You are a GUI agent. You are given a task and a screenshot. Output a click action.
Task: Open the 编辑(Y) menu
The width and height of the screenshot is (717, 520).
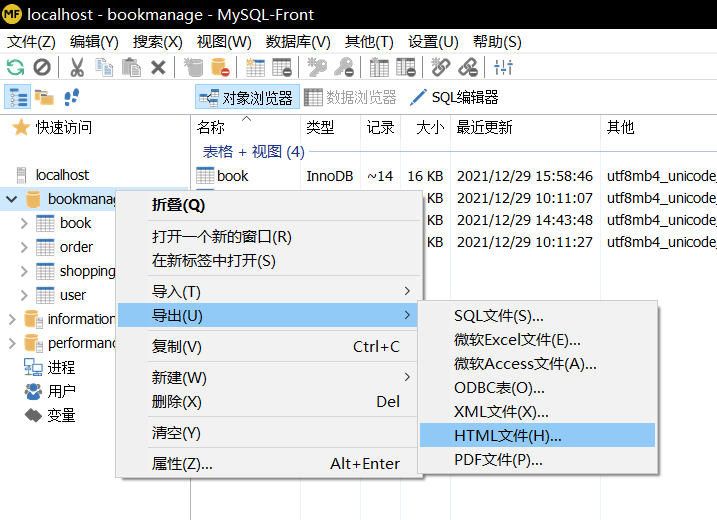[94, 42]
